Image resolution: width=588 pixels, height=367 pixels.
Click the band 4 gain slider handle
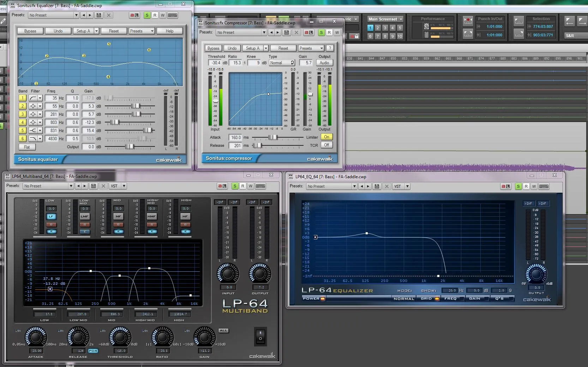(x=115, y=122)
